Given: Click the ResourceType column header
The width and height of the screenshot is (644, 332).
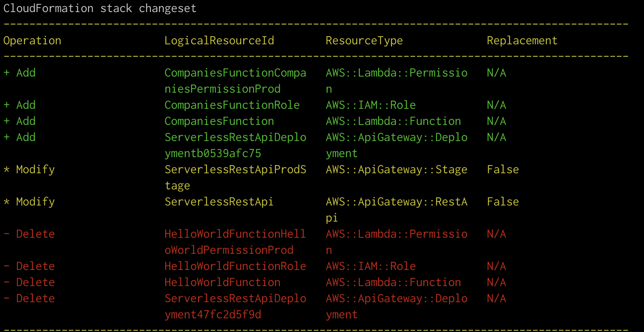Looking at the screenshot, I should 364,41.
